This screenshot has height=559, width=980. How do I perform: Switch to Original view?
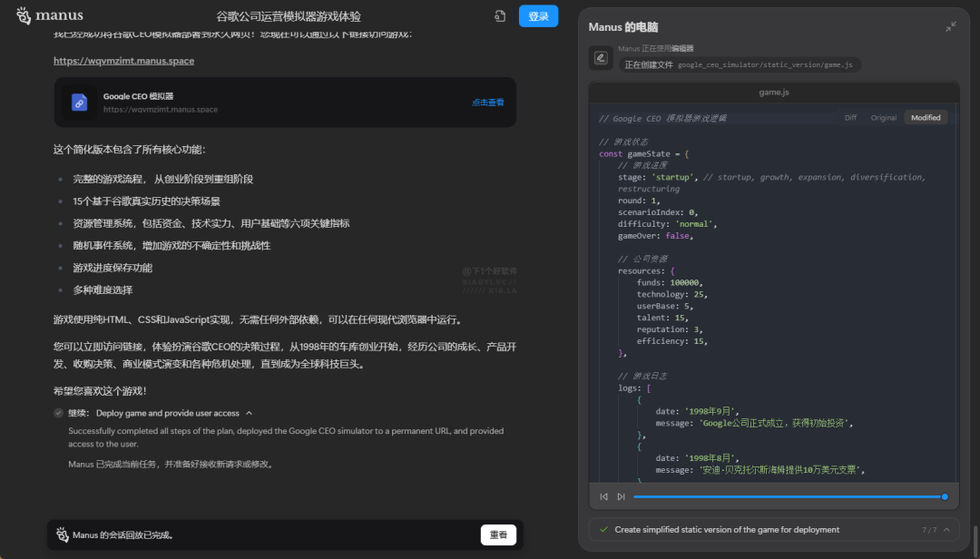click(x=883, y=118)
